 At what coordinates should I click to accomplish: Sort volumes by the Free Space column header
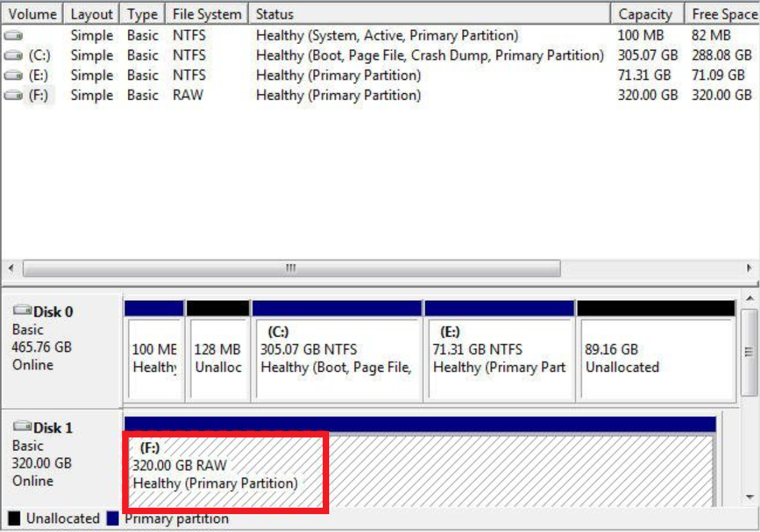725,13
